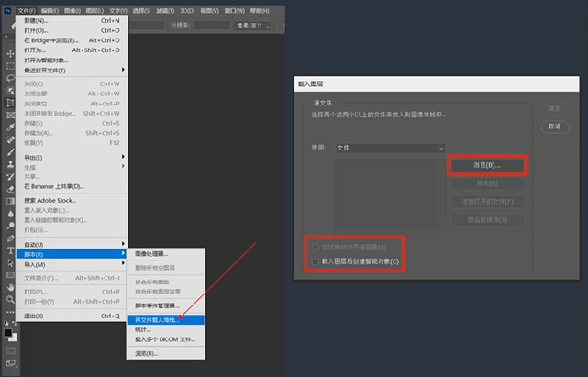Open the 使用 file type dropdown
Viewport: 588px width, 377px height.
(389, 148)
